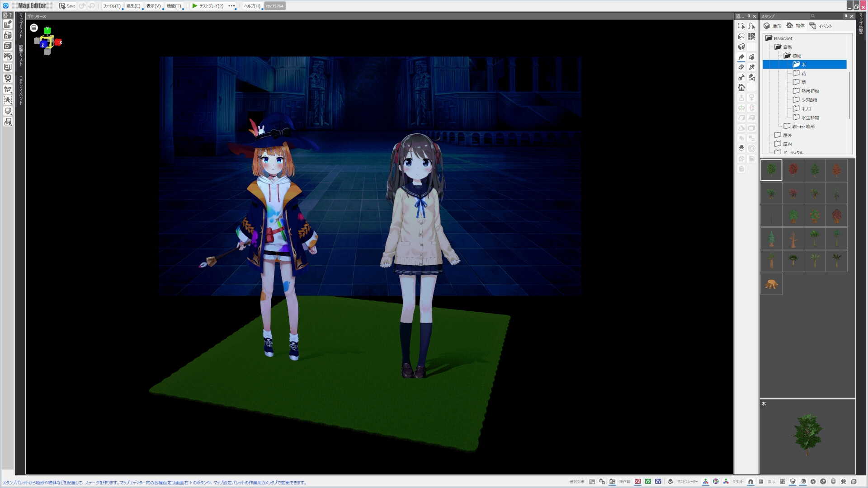Open the game controller settings sidebar icon
This screenshot has width=868, height=488.
pyautogui.click(x=8, y=56)
